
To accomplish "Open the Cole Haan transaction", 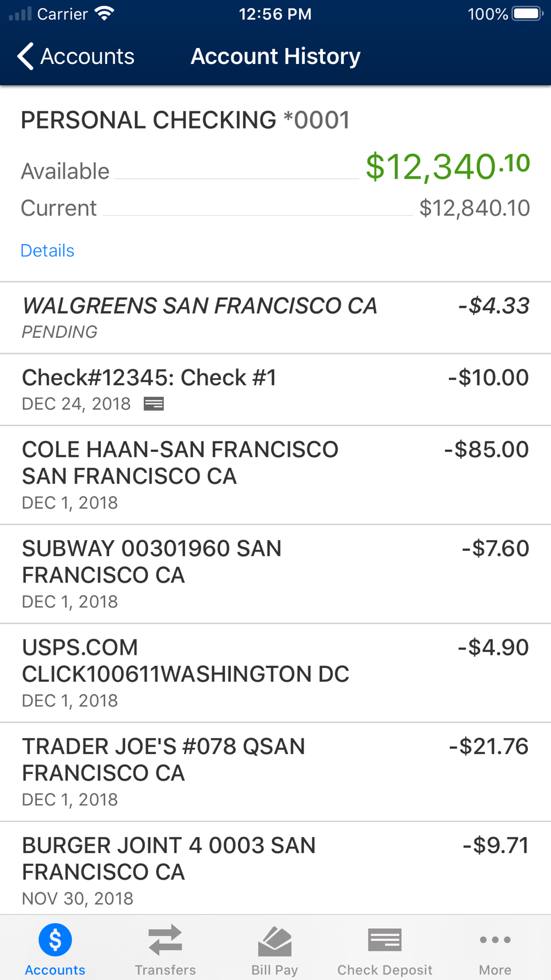I will coord(275,475).
